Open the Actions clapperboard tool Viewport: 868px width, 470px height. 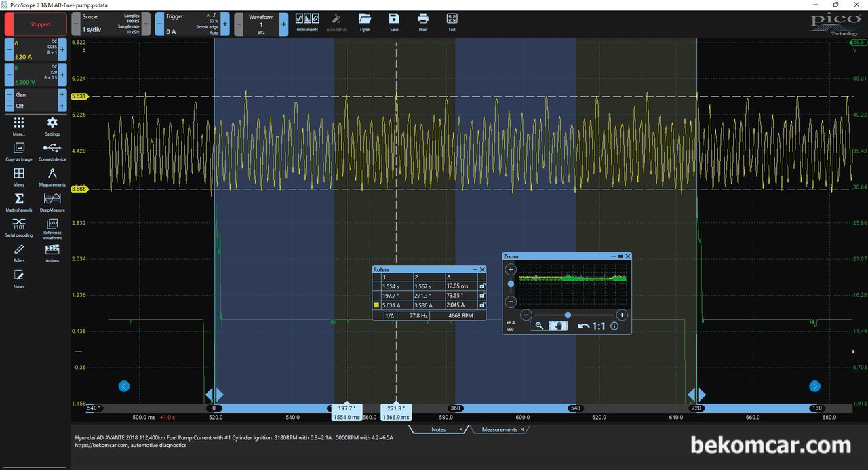(52, 252)
